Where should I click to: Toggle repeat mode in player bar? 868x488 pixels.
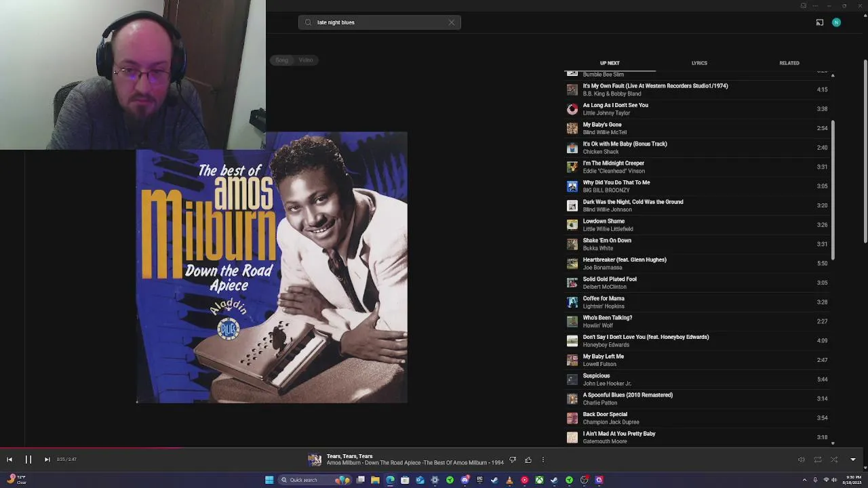pos(818,460)
